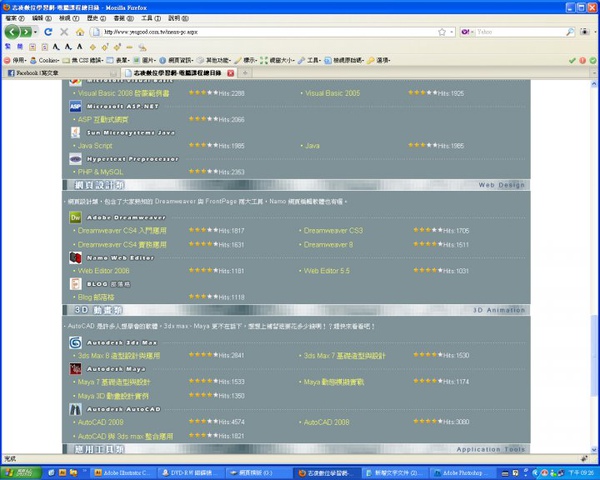Open the first menu in the menu bar
Image resolution: width=600 pixels, height=480 pixels.
[x=15, y=18]
